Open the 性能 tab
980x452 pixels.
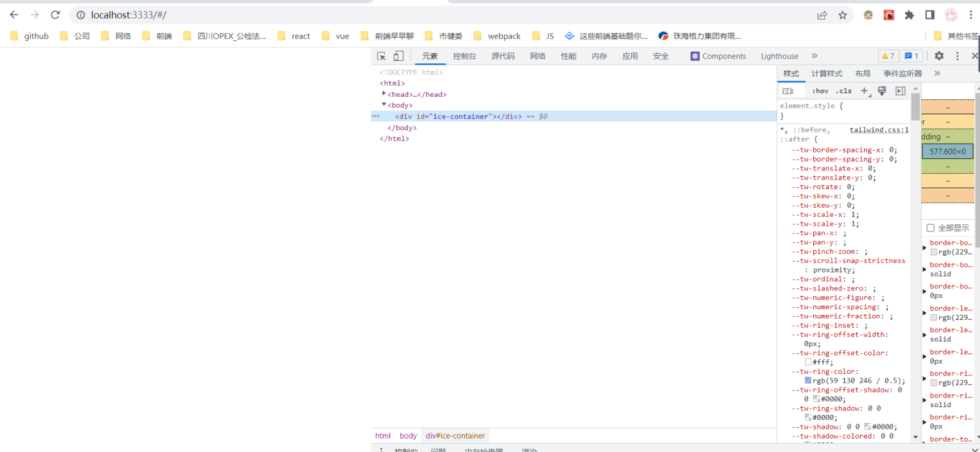click(x=568, y=56)
